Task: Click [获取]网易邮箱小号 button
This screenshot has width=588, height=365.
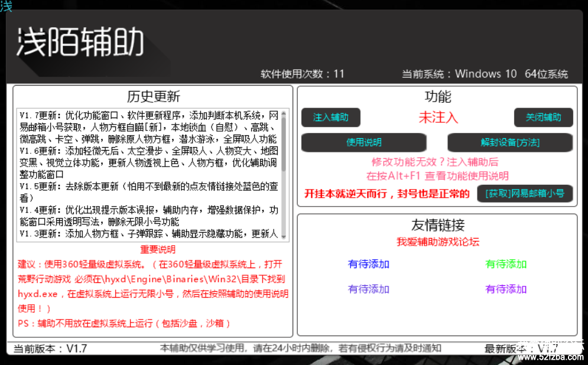Action: (x=525, y=193)
